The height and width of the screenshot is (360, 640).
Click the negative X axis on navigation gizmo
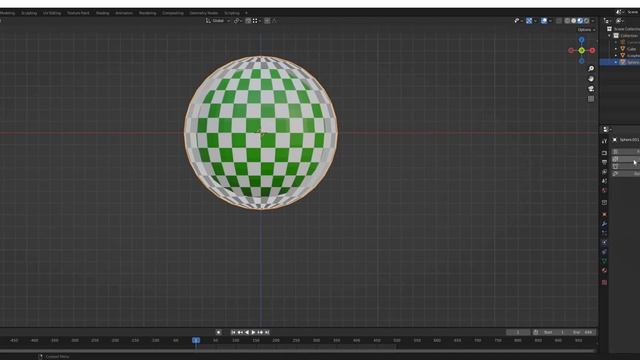571,50
